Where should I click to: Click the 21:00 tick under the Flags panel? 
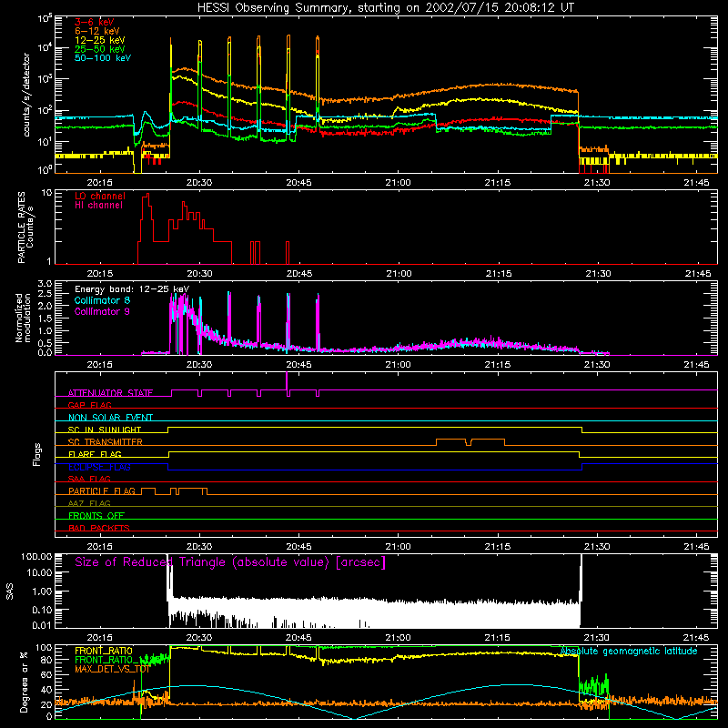tap(399, 547)
